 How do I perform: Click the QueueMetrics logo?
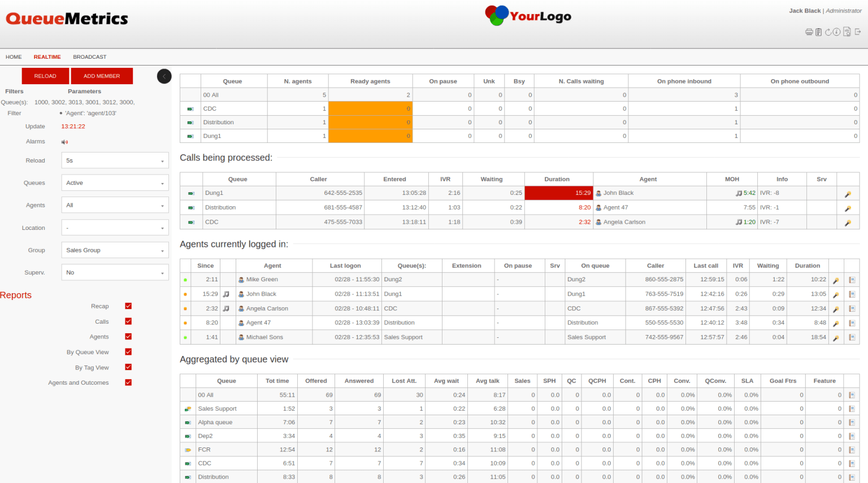67,19
